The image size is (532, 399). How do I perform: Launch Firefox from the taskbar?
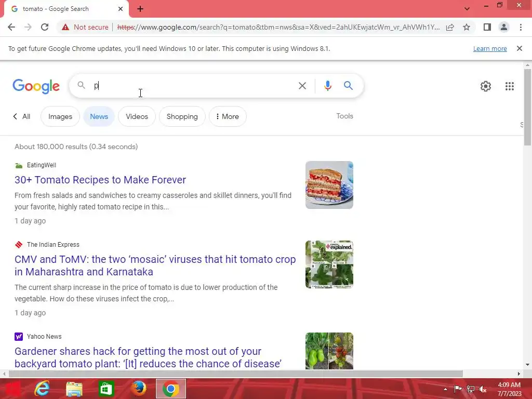pyautogui.click(x=138, y=389)
